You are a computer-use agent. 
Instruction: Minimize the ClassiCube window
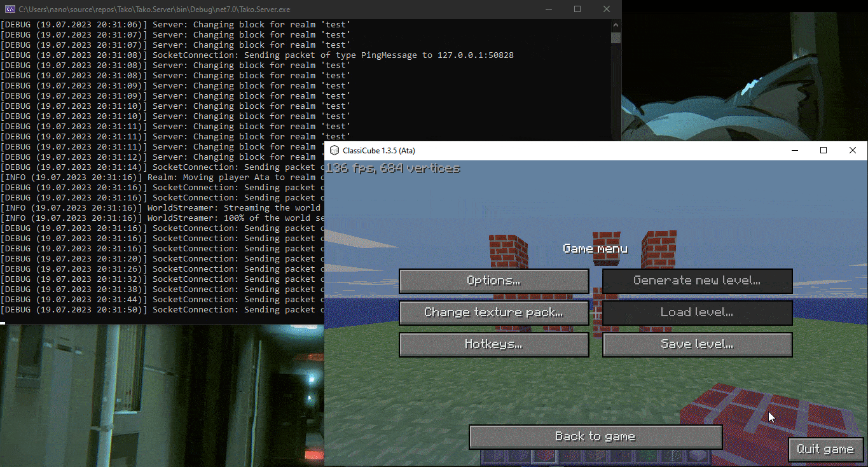click(795, 150)
